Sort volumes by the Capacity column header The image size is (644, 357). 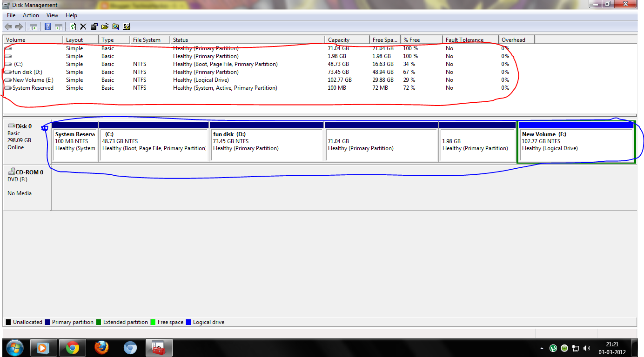[346, 40]
